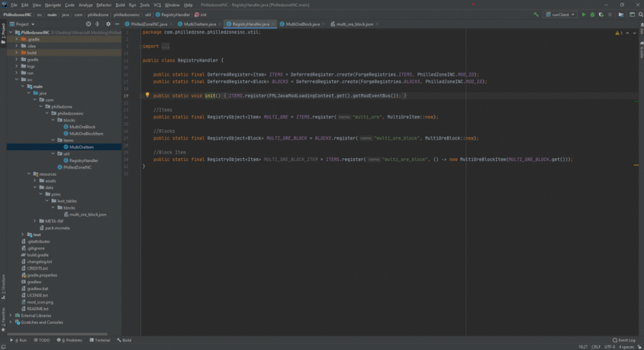This screenshot has height=350, width=644.
Task: Click the CRLF line separator widget
Action: [x=596, y=347]
